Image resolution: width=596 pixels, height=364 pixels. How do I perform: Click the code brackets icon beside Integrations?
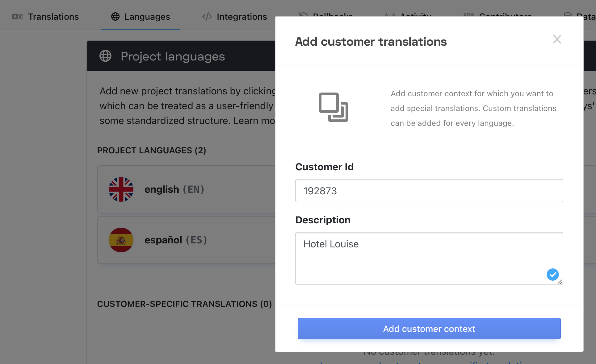pyautogui.click(x=207, y=17)
